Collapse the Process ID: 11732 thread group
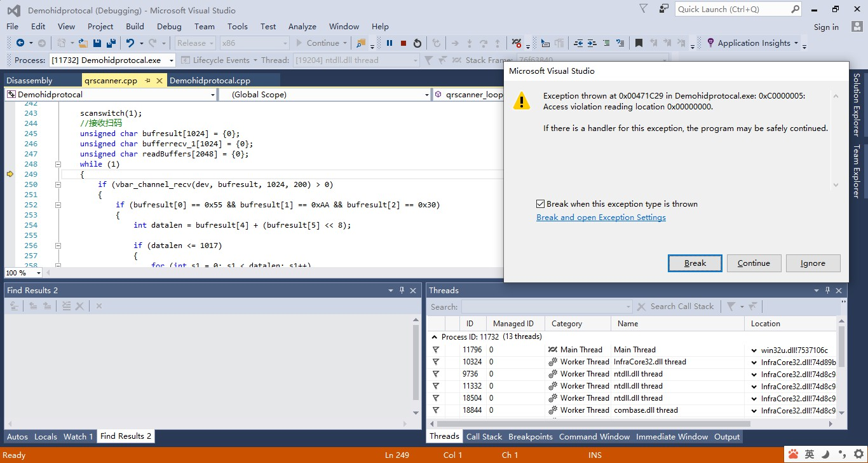Viewport: 868px width, 463px height. [x=435, y=336]
